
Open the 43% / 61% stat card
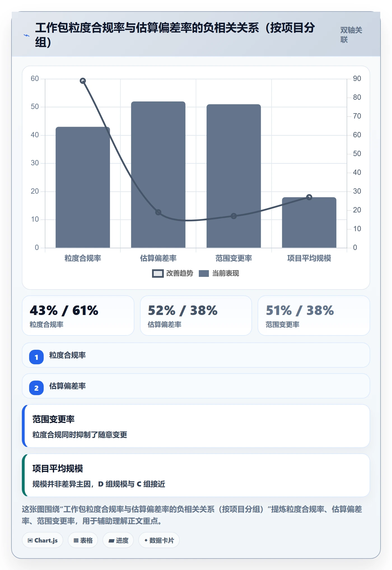click(78, 316)
